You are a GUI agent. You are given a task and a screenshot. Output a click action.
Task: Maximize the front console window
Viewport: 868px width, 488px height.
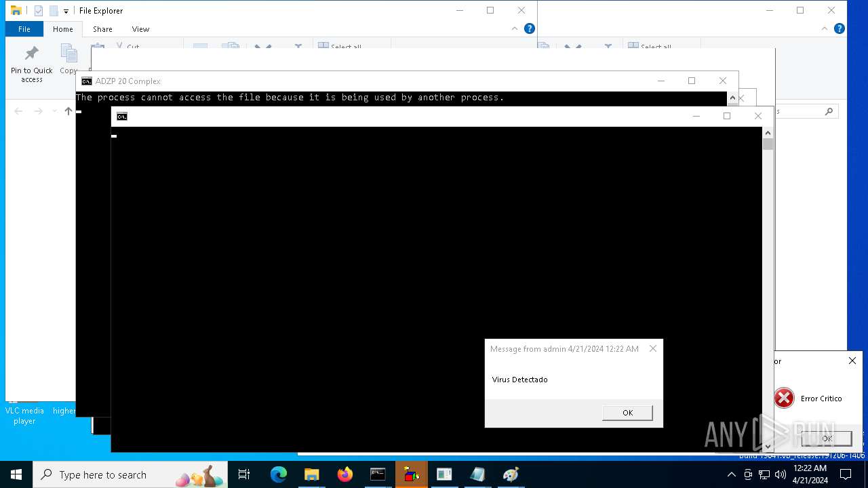(727, 116)
